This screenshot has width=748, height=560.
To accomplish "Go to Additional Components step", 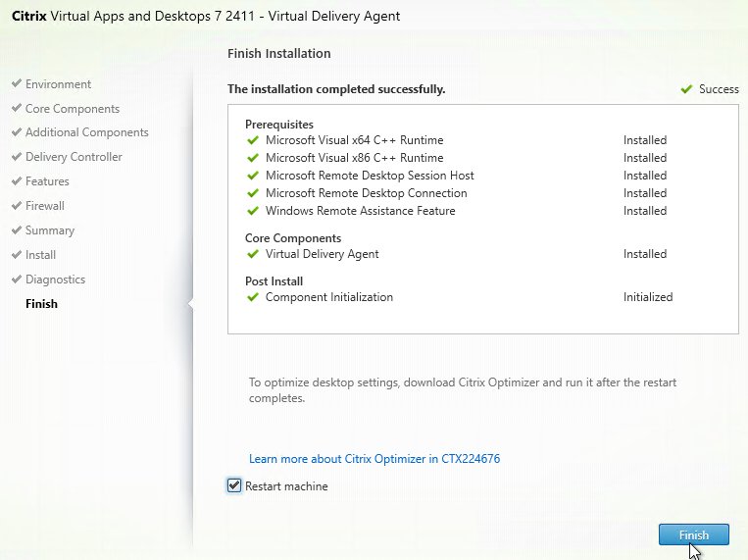I will pyautogui.click(x=87, y=132).
